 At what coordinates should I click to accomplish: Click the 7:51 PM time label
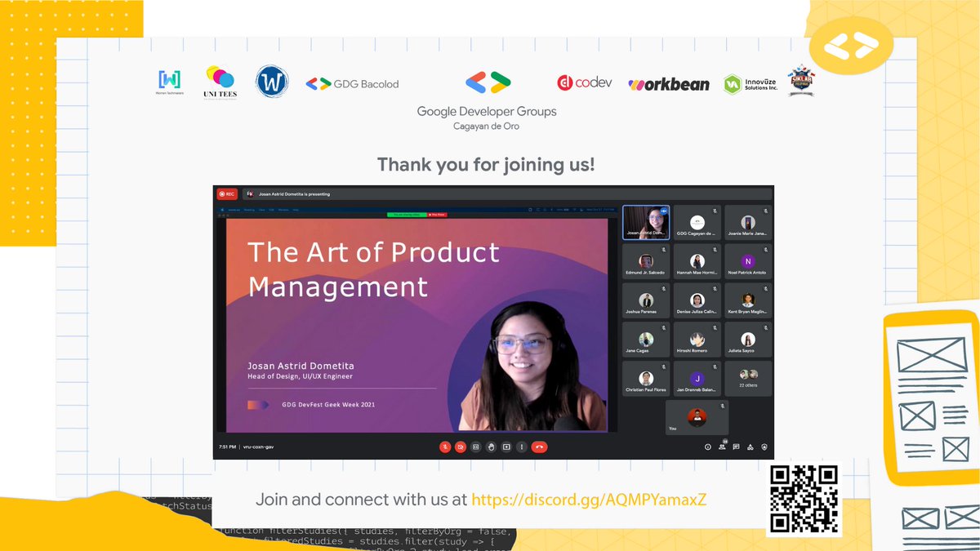click(227, 447)
